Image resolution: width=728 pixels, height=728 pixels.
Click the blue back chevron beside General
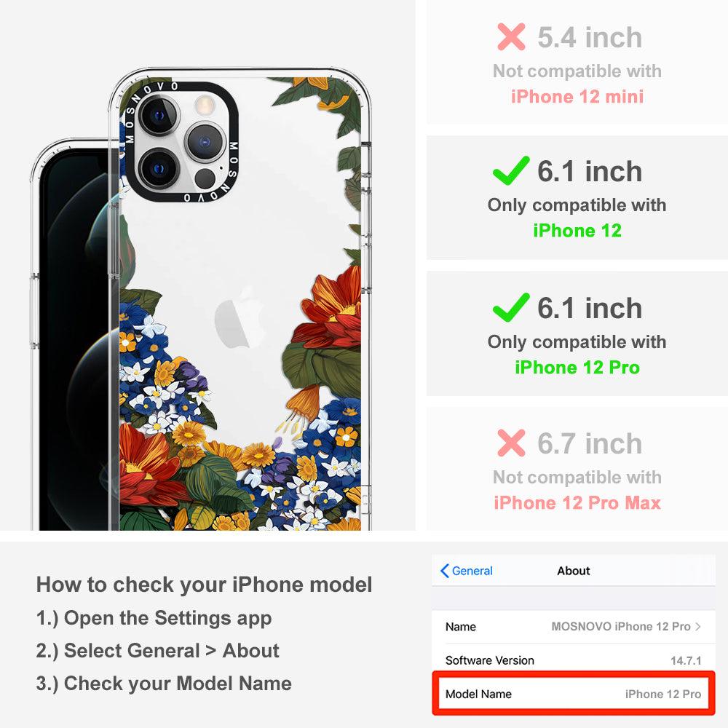(x=444, y=571)
